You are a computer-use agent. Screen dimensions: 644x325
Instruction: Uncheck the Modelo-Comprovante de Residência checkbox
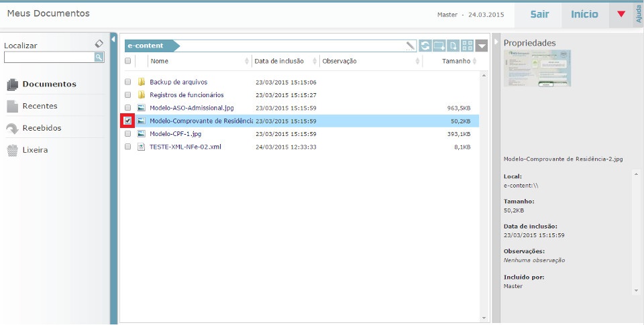(x=127, y=121)
